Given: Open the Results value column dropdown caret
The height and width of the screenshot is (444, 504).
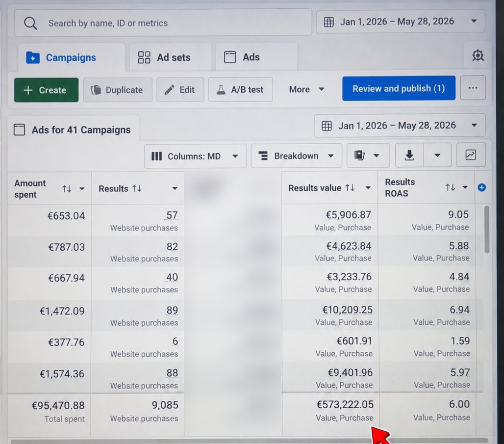Looking at the screenshot, I should 368,187.
